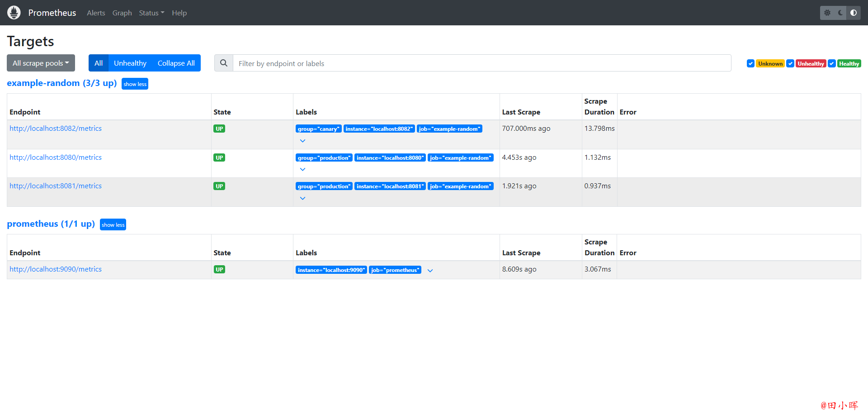Collapse example-random pool with show less
This screenshot has height=420, width=868.
pos(135,84)
